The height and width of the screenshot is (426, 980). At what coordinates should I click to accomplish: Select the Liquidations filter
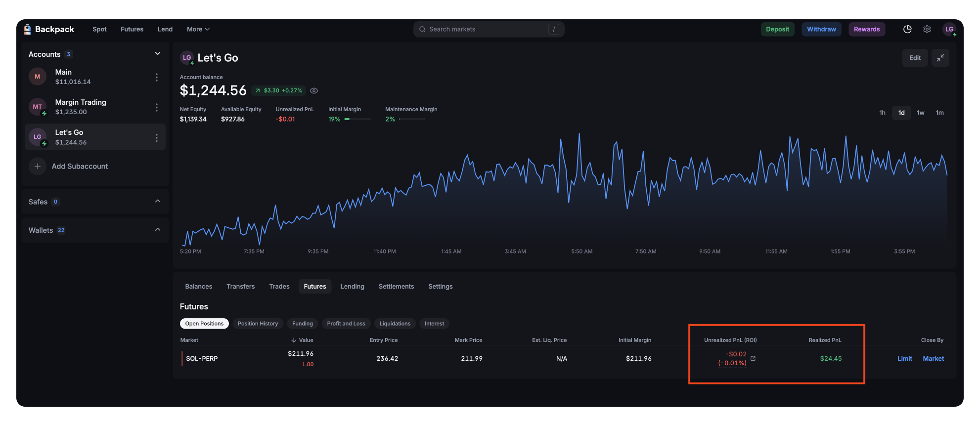point(395,324)
